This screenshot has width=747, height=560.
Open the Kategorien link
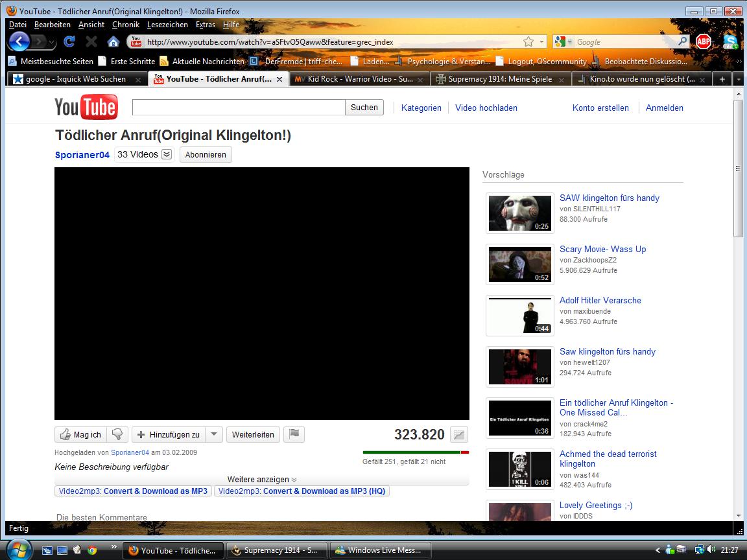click(x=421, y=108)
